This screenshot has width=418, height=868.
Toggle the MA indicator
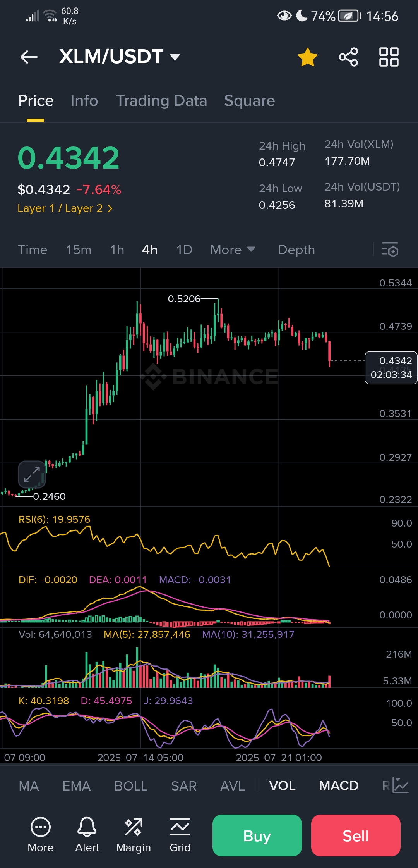pyautogui.click(x=29, y=786)
